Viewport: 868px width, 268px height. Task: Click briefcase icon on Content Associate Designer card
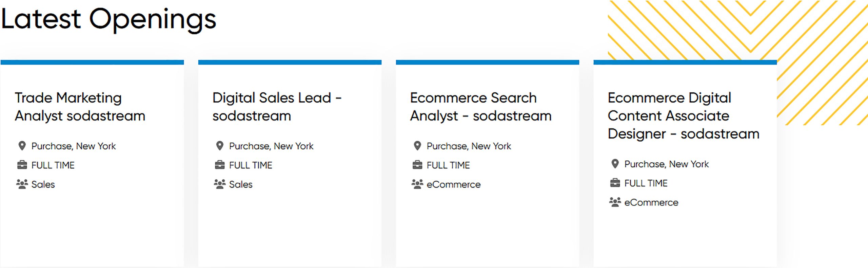pos(615,183)
